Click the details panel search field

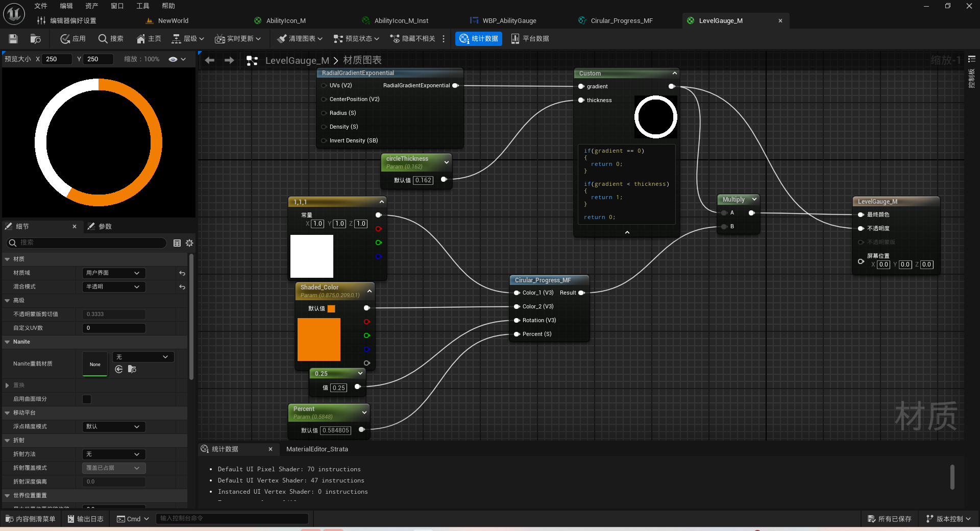click(86, 243)
